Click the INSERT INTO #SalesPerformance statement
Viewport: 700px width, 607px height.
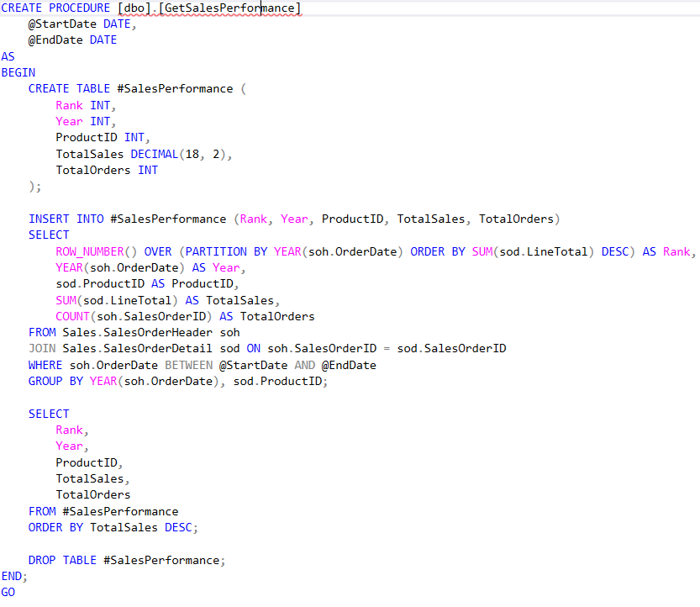[294, 219]
